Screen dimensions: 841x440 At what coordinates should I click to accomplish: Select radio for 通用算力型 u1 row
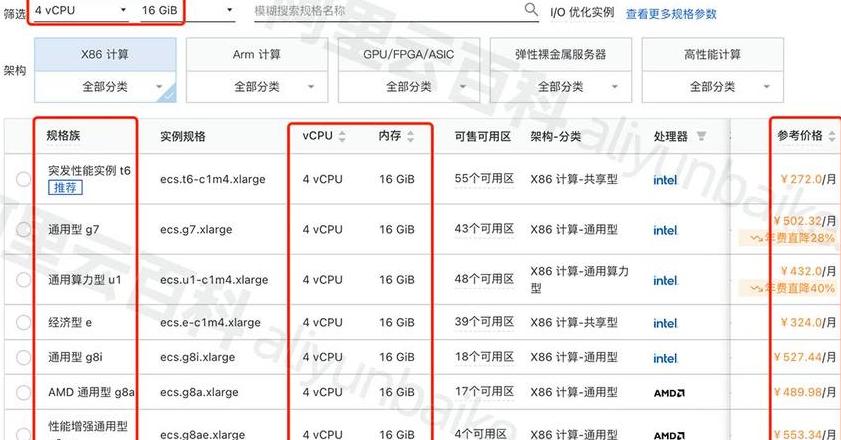[x=24, y=280]
